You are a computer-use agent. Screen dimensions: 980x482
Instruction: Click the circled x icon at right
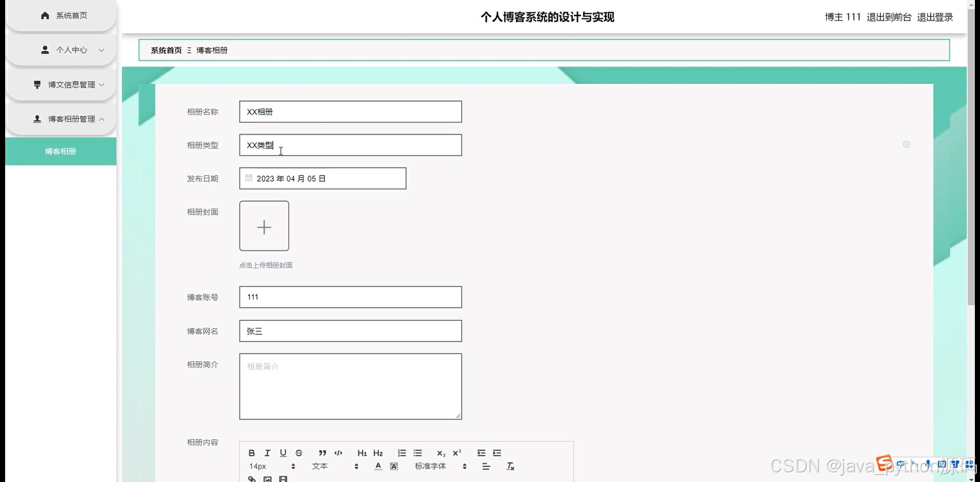click(907, 144)
